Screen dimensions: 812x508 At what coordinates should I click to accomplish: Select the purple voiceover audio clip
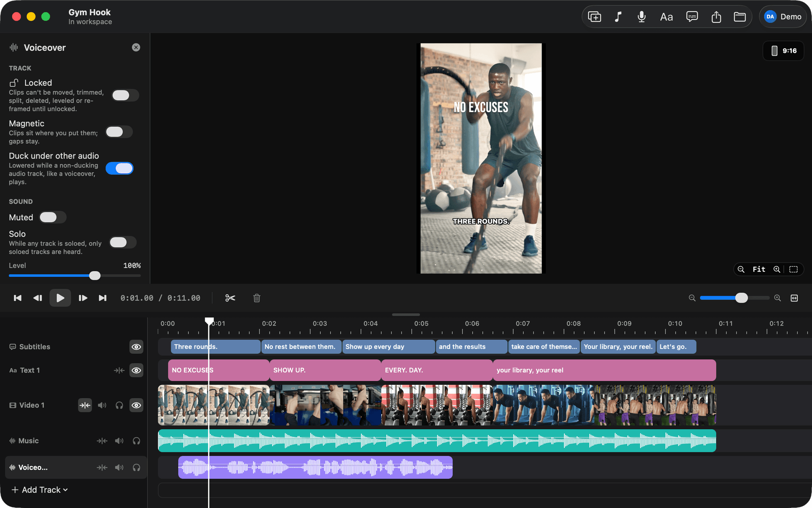pos(315,467)
